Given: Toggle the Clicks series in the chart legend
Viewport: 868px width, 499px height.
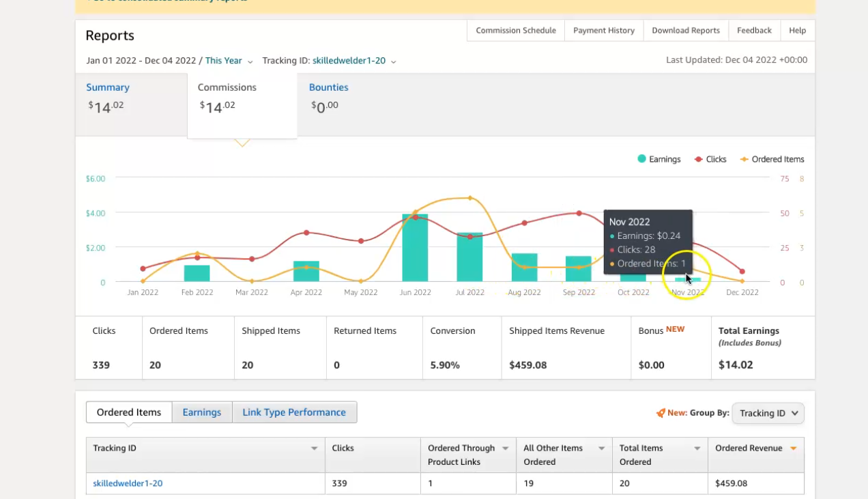Looking at the screenshot, I should pos(710,159).
